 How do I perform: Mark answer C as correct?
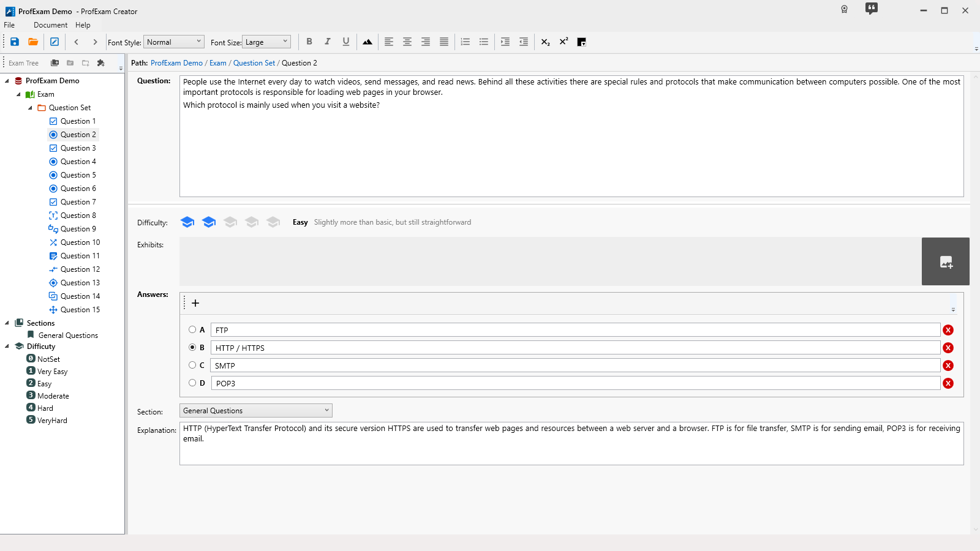[x=192, y=365]
